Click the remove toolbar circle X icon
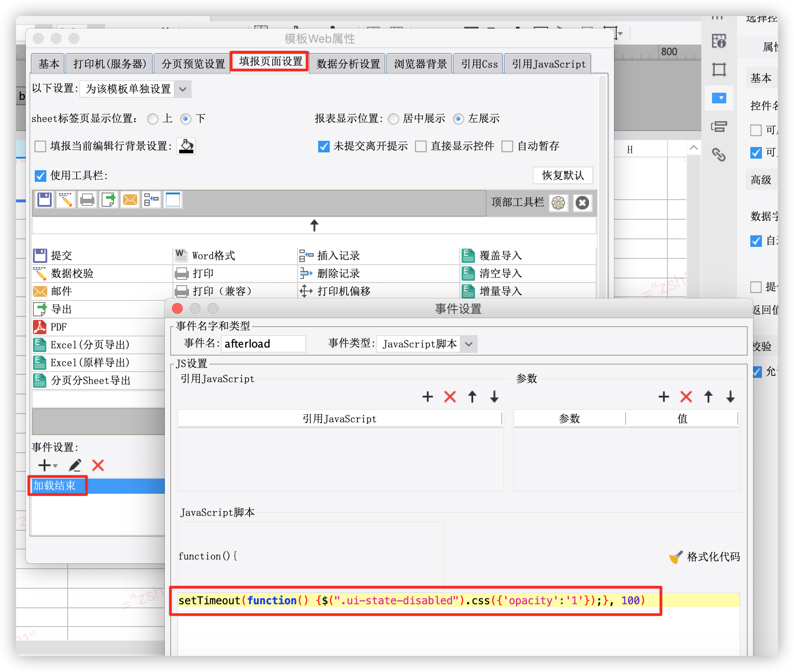 [x=582, y=203]
